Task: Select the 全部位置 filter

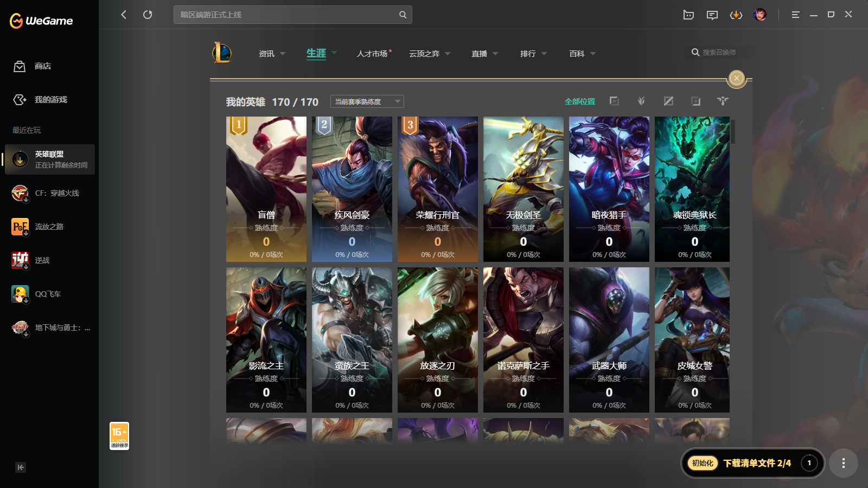Action: tap(579, 101)
